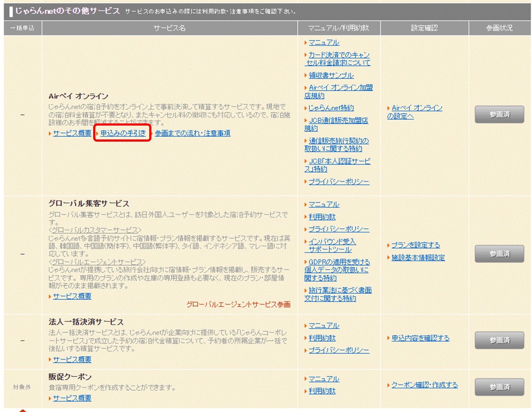
Task: Open じゃらんnet特約 link
Action: point(331,108)
